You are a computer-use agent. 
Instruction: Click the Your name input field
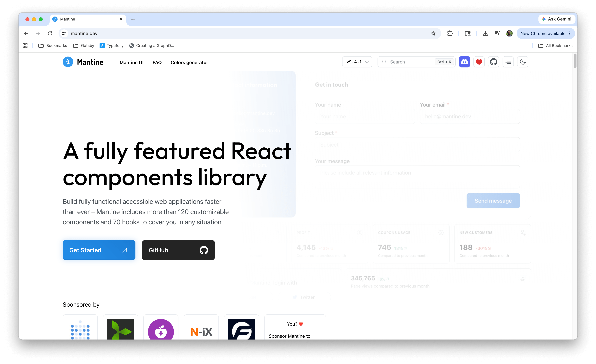coord(365,117)
